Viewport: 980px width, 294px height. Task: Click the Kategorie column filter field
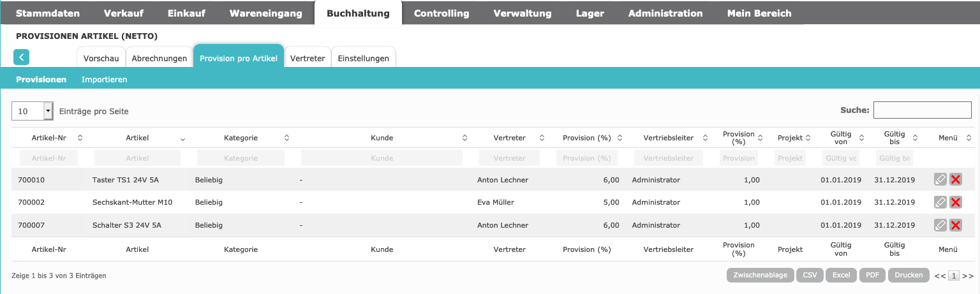(241, 158)
